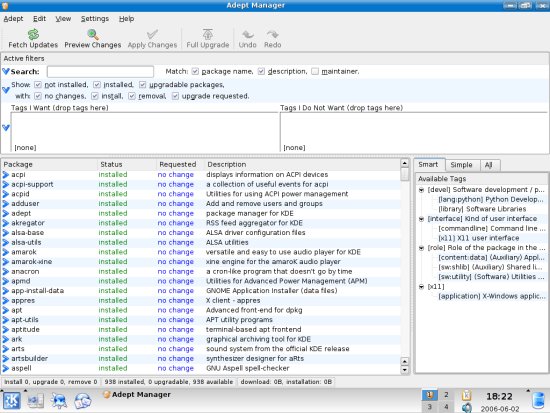Collapse the Search filter using its arrow
550x413 pixels.
point(6,72)
